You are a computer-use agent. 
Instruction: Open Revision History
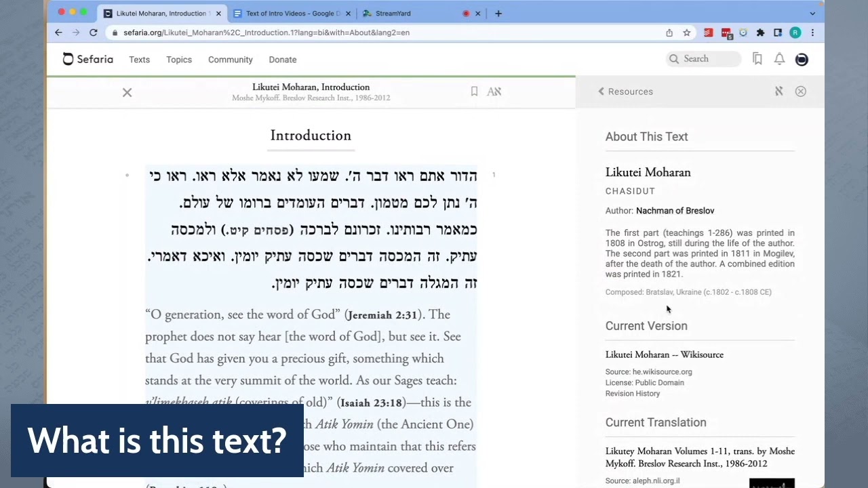(632, 393)
